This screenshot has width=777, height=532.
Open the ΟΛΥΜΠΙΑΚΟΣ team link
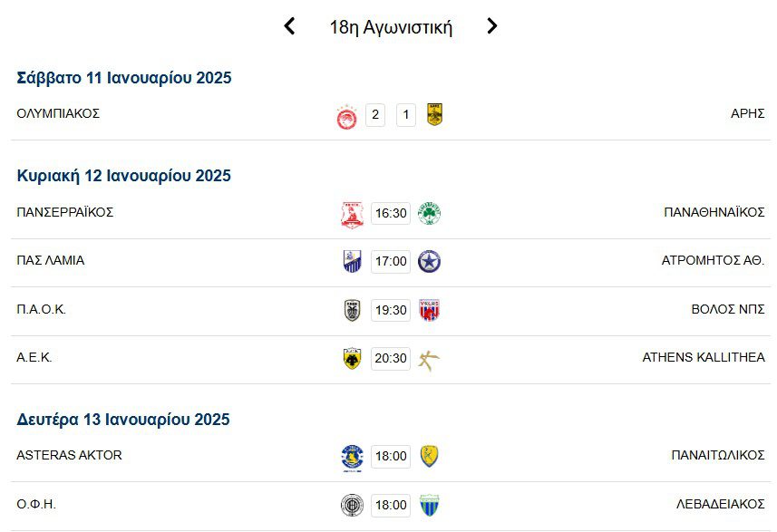[58, 114]
